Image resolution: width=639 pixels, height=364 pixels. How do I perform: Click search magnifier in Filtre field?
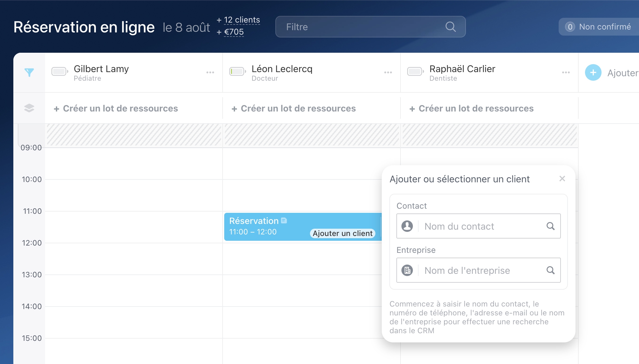[x=450, y=27]
